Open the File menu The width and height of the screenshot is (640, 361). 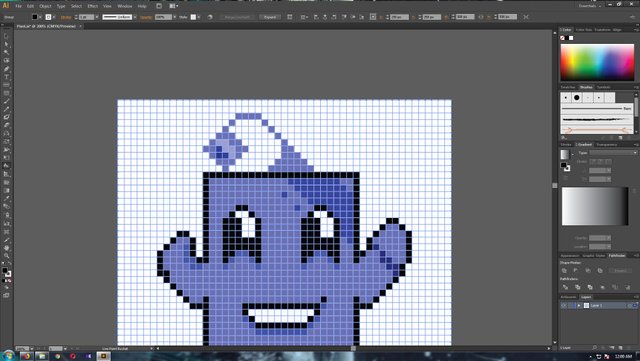pyautogui.click(x=18, y=6)
